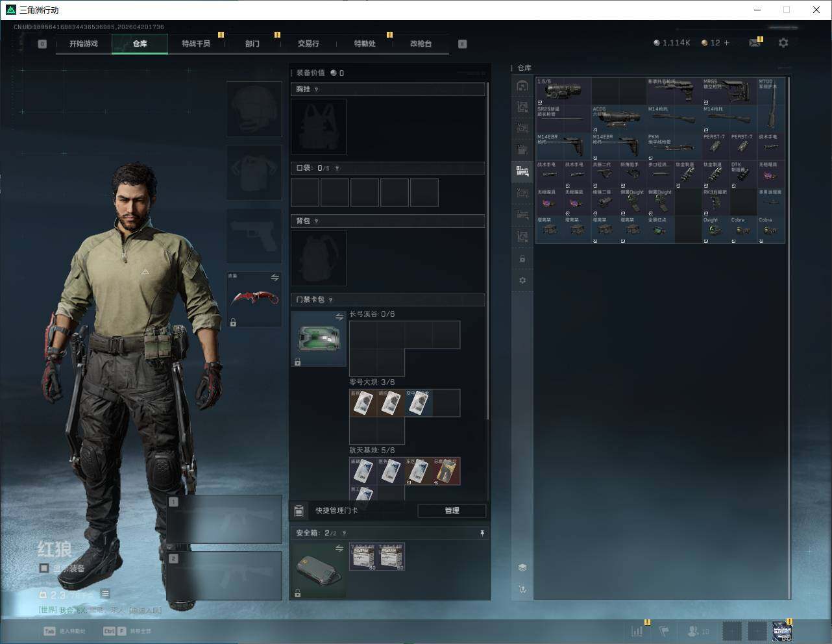Click the empty helmet equipment slot
The image size is (832, 644).
(x=254, y=109)
